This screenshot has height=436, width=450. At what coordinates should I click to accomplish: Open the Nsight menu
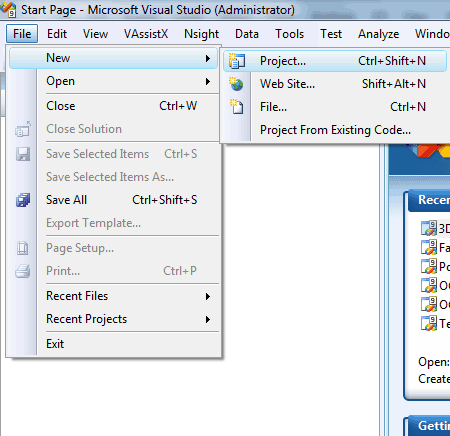pos(201,34)
